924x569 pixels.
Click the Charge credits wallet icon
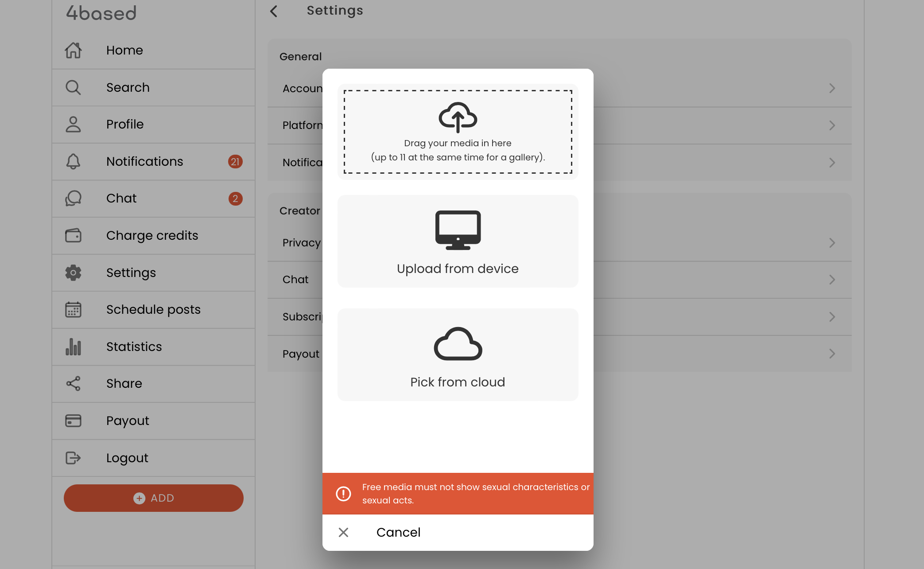73,235
